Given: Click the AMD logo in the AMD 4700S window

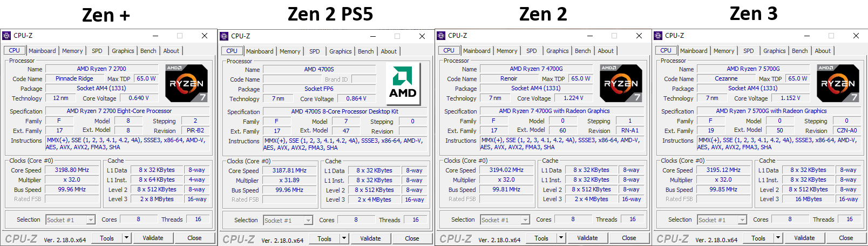Looking at the screenshot, I should click(403, 82).
